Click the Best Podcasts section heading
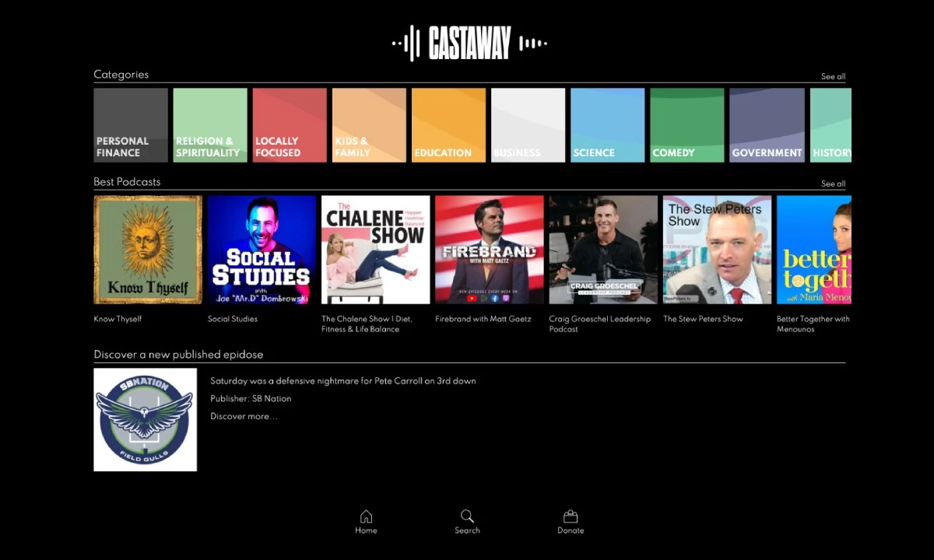This screenshot has width=934, height=560. (127, 182)
